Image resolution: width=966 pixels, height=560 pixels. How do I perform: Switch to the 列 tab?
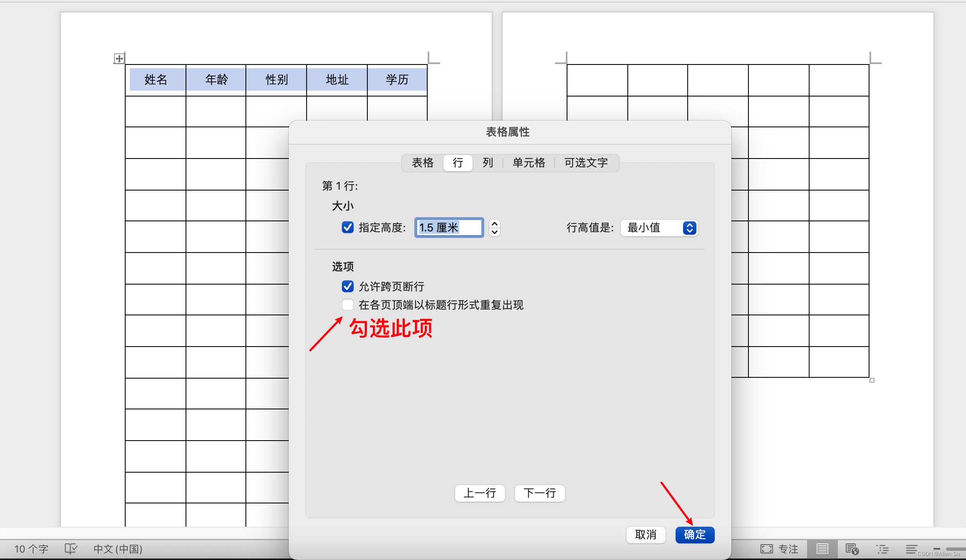coord(488,163)
